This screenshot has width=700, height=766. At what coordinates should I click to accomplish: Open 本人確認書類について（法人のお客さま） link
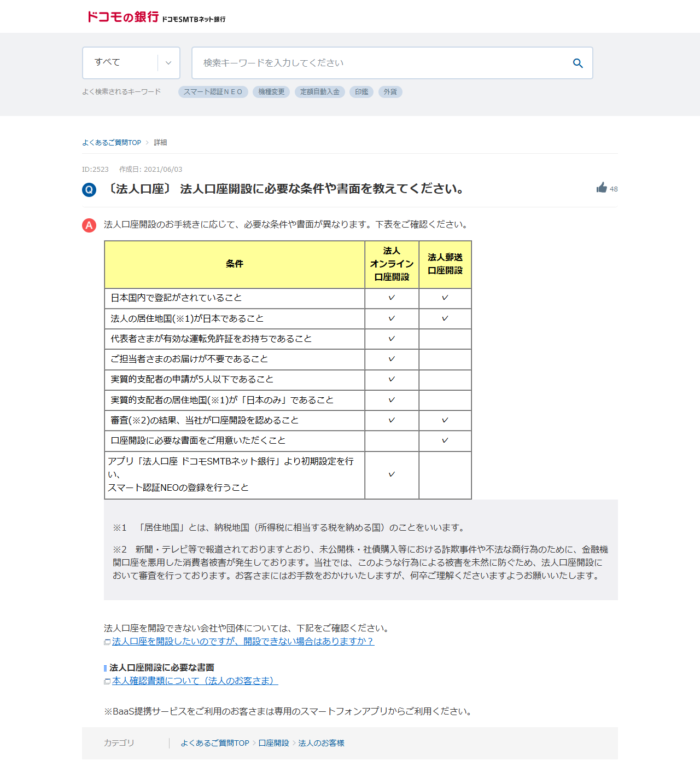[x=195, y=681]
